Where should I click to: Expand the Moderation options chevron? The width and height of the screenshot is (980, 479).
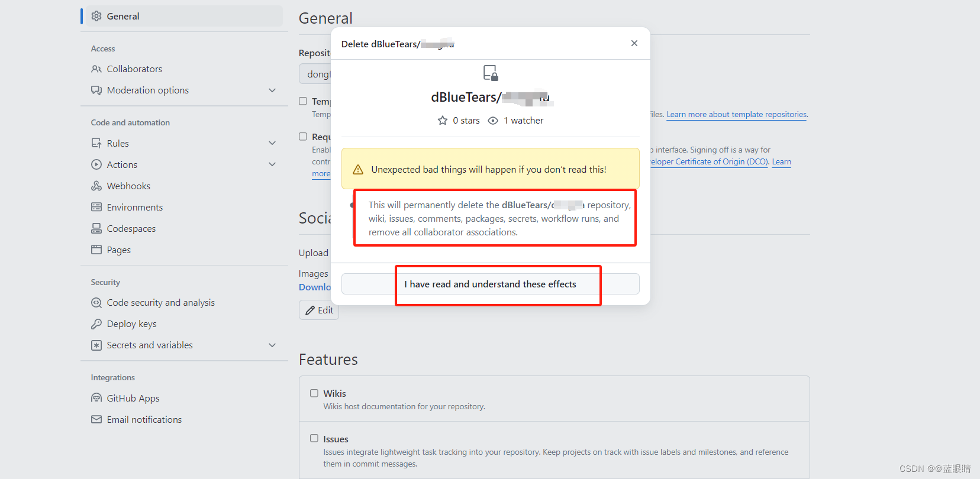click(272, 90)
